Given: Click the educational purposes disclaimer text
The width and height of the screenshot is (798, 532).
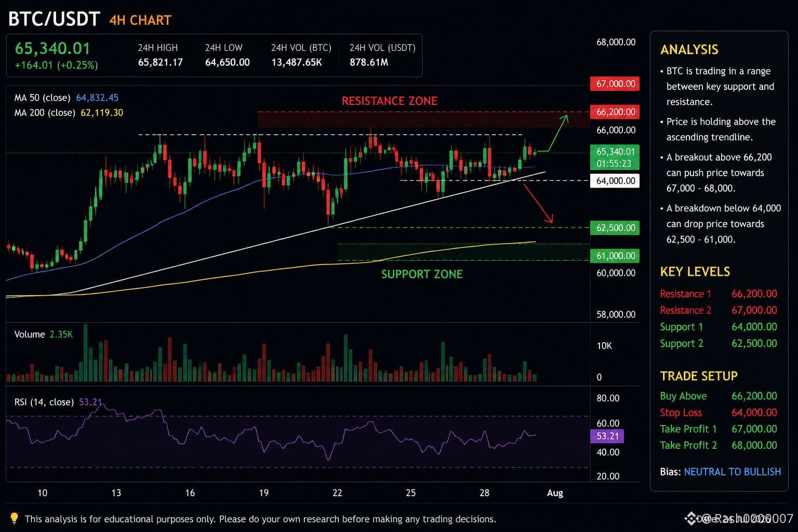Looking at the screenshot, I should click(x=260, y=519).
